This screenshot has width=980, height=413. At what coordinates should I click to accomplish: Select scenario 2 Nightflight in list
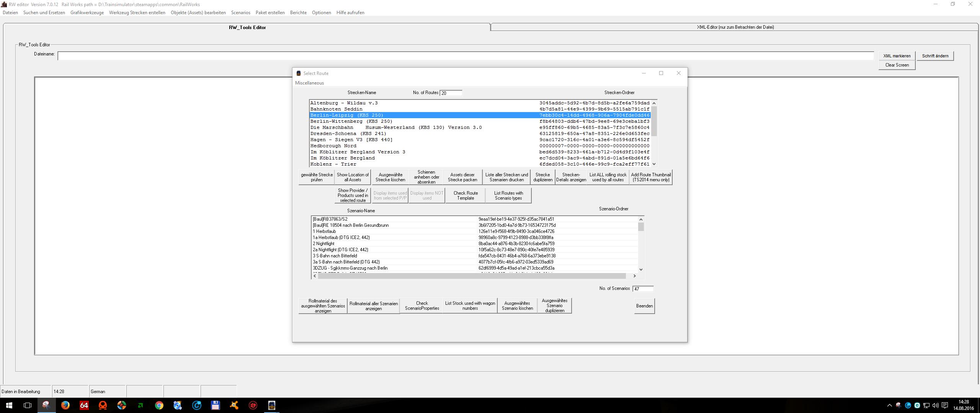(x=323, y=244)
